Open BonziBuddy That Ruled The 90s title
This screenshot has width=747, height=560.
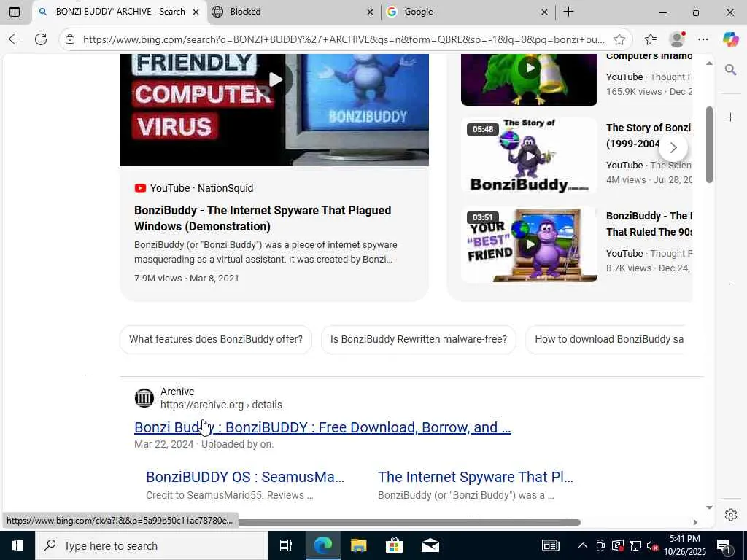649,224
